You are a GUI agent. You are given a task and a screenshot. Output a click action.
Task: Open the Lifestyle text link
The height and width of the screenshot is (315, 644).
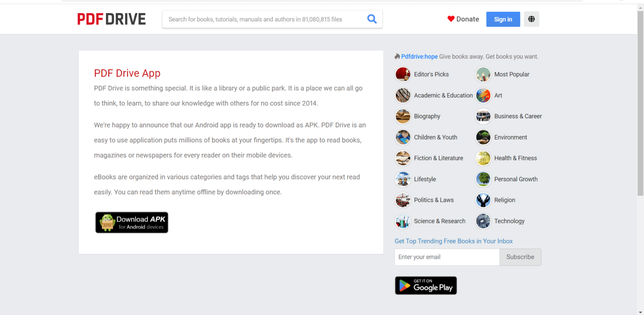pos(425,179)
